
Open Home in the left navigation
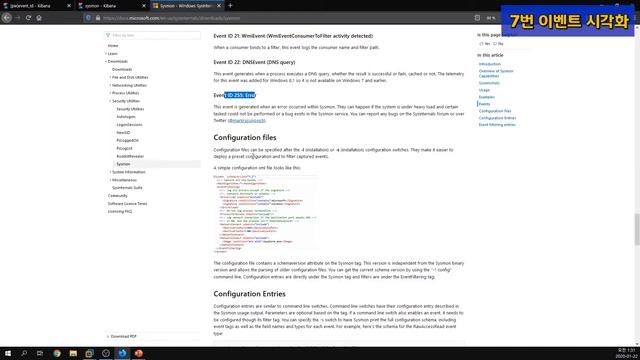pos(113,46)
